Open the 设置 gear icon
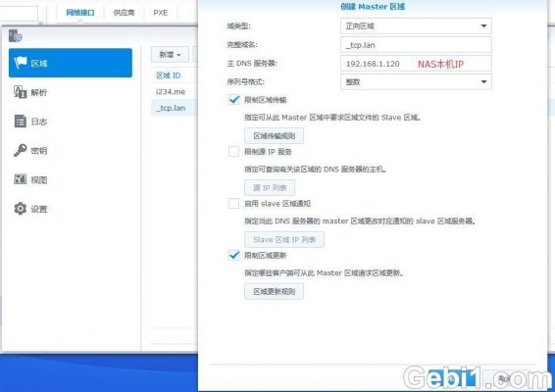Screen dimensions: 555x392 pos(21,209)
